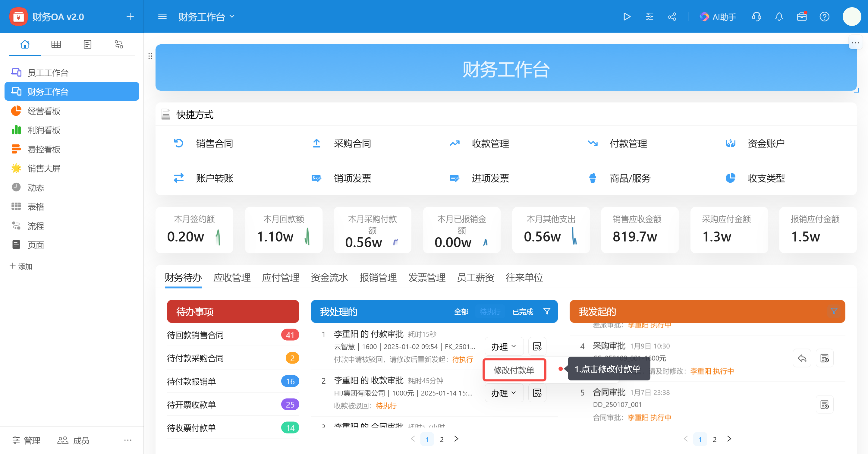Open 管理 at sidebar bottom
868x454 pixels.
click(x=26, y=440)
